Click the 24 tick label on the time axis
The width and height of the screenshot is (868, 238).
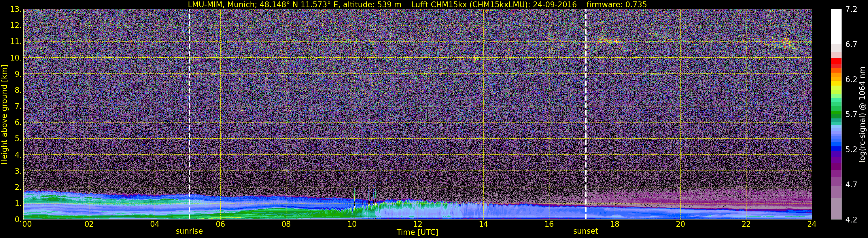point(812,224)
